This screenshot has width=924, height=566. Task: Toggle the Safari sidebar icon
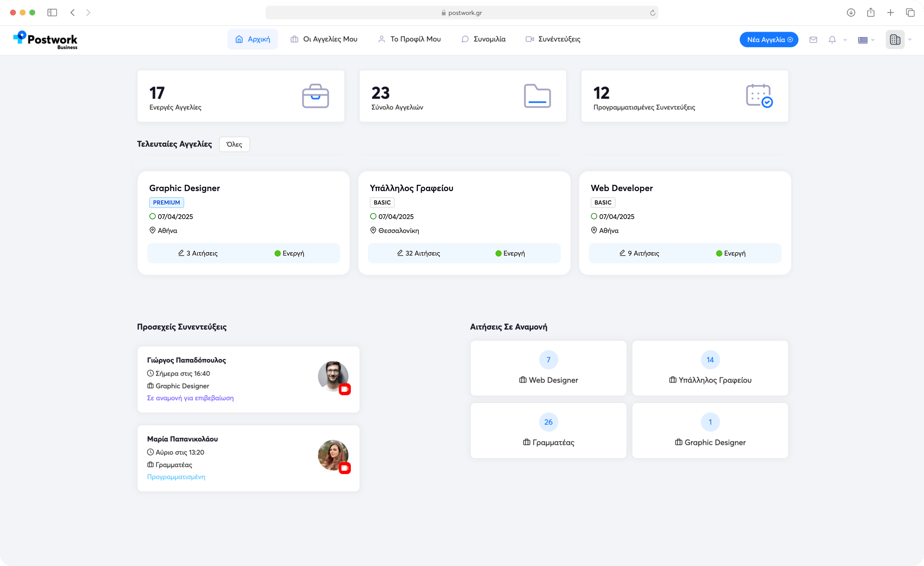pos(52,13)
